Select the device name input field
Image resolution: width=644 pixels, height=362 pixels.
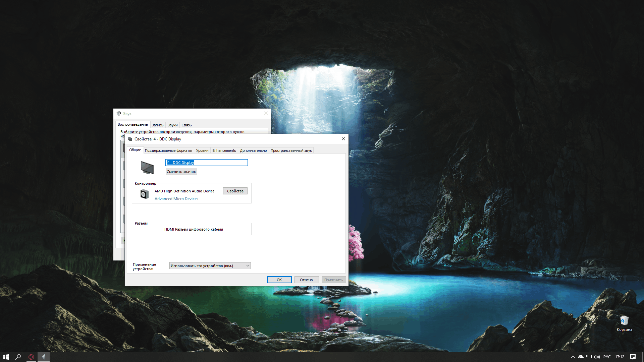point(207,162)
